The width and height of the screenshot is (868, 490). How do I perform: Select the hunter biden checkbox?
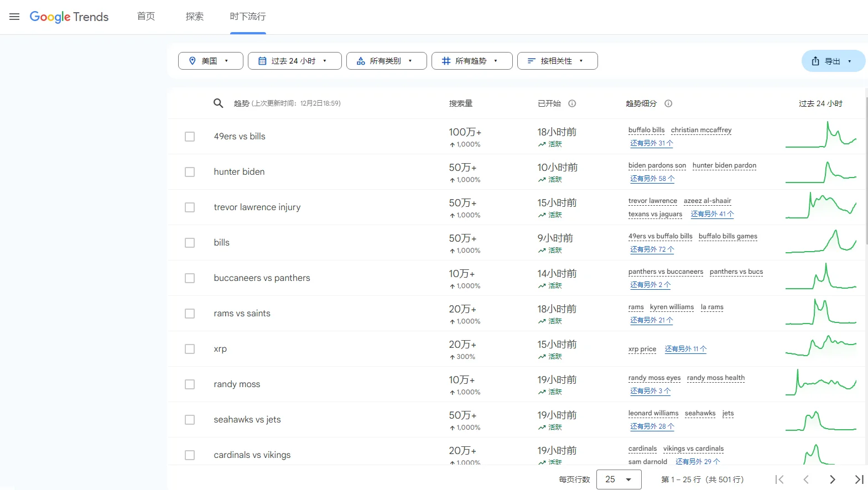(x=190, y=172)
